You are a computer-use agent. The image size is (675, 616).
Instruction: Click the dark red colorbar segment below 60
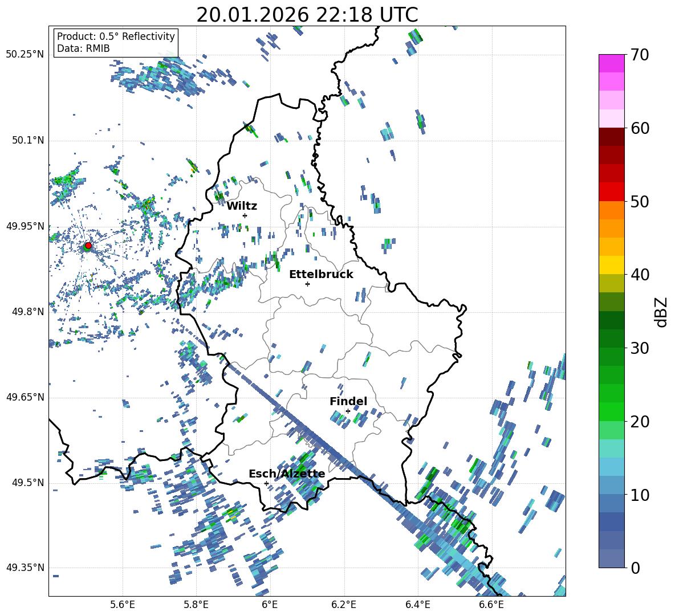click(611, 137)
